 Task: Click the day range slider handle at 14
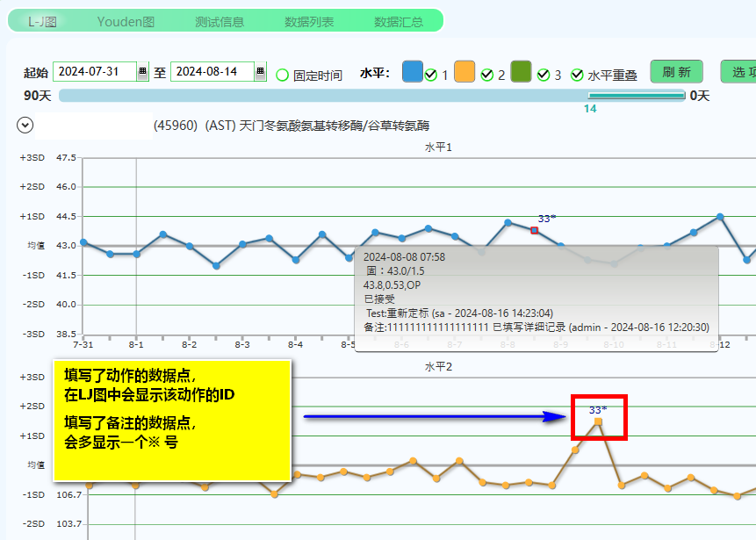591,94
